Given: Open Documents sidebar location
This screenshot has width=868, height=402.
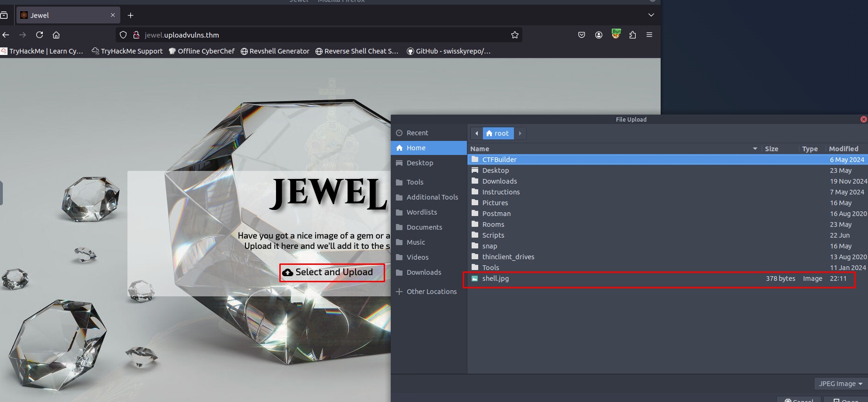Looking at the screenshot, I should pyautogui.click(x=429, y=227).
